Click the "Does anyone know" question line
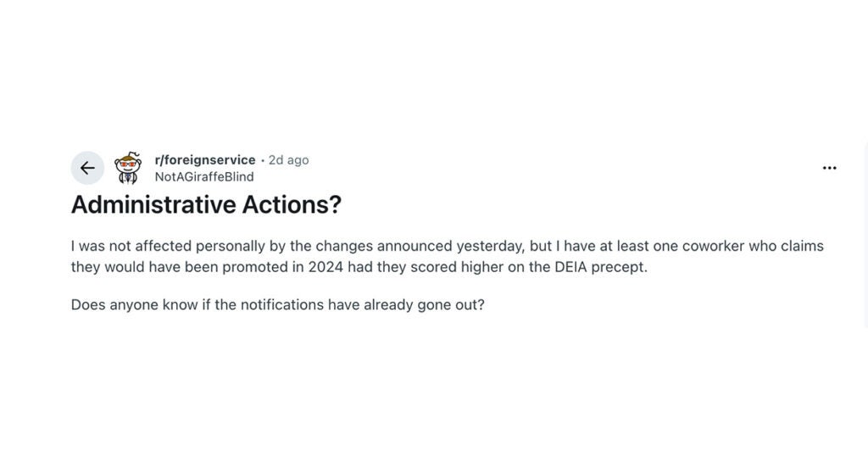868x451 pixels. click(277, 303)
